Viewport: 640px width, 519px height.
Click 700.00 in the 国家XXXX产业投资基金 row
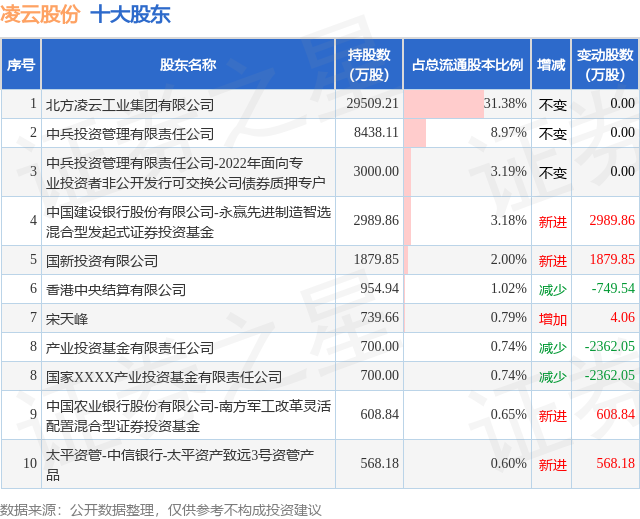[379, 375]
